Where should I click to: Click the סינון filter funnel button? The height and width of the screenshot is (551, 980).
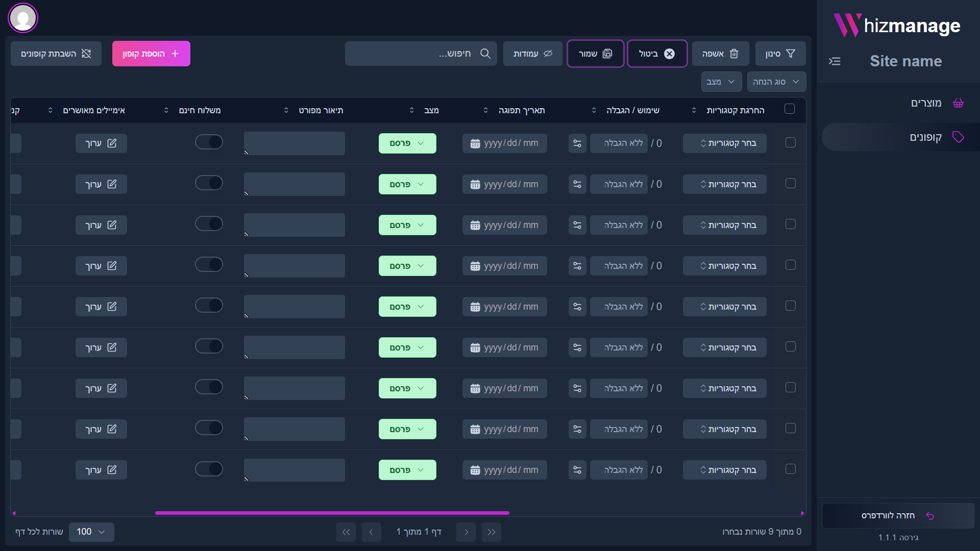click(780, 54)
